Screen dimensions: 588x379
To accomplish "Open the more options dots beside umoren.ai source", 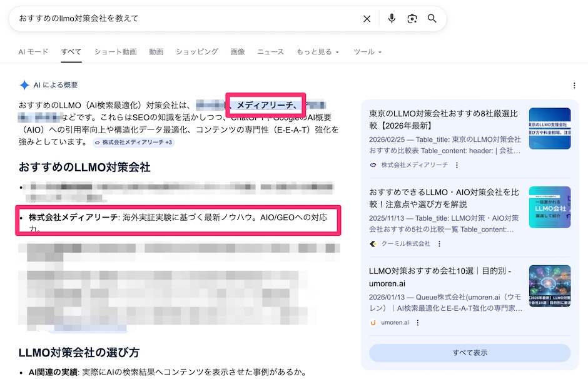I will (x=417, y=322).
